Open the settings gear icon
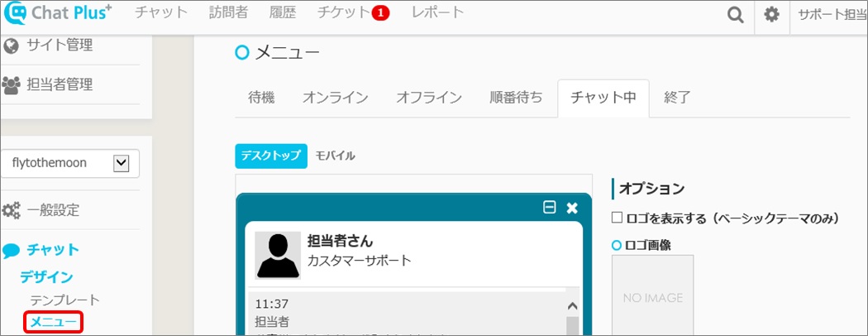The image size is (868, 336). [x=771, y=14]
